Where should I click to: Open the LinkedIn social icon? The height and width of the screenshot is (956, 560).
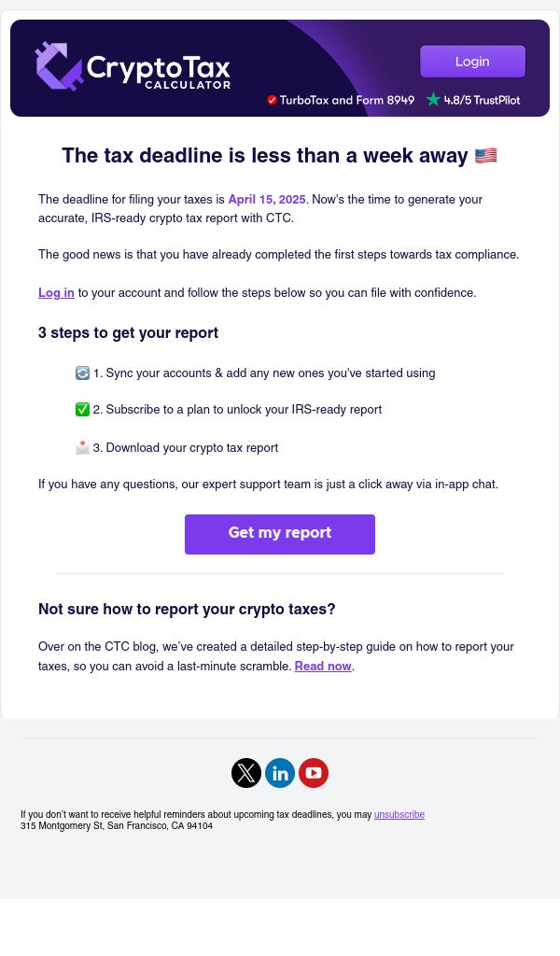point(280,773)
